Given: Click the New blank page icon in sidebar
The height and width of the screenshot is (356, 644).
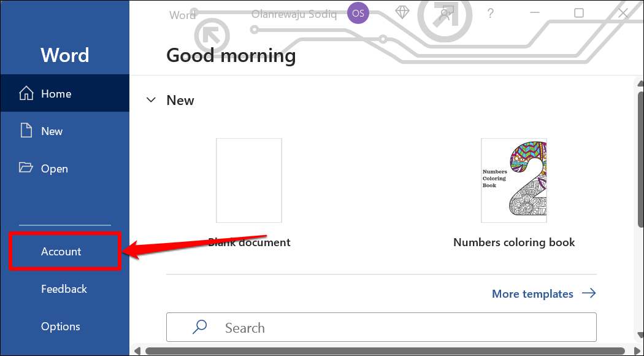Looking at the screenshot, I should point(26,131).
